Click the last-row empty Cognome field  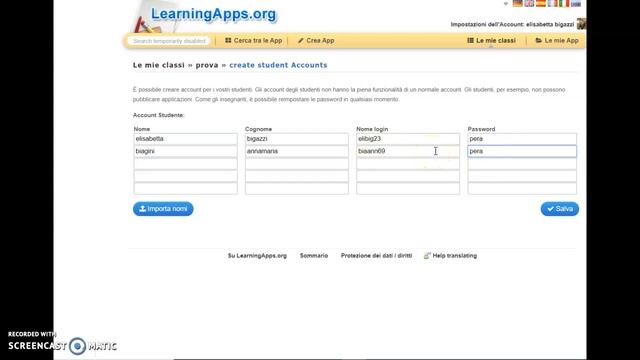[x=297, y=188]
